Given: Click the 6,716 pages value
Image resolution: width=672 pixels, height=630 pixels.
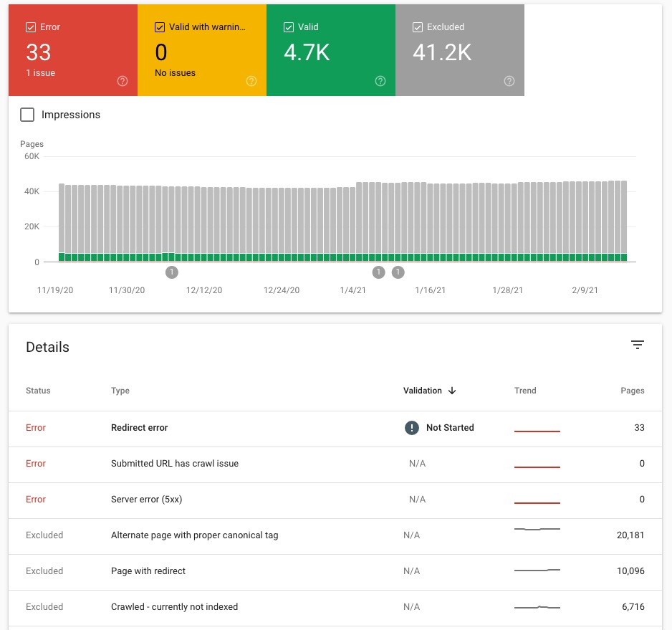Looking at the screenshot, I should pyautogui.click(x=633, y=606).
